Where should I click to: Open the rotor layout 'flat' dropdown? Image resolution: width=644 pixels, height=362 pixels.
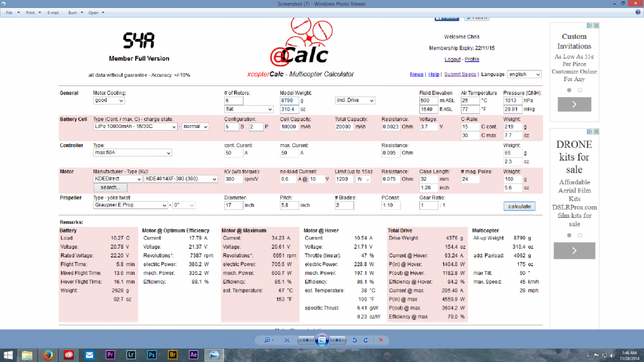248,109
